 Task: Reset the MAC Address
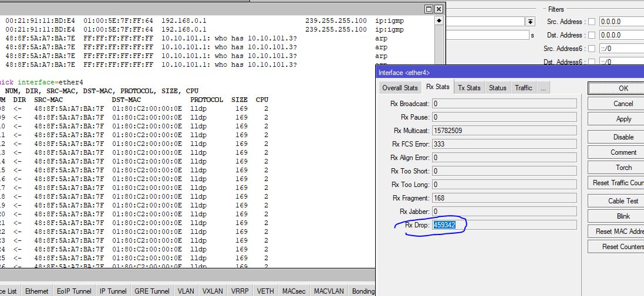616,231
